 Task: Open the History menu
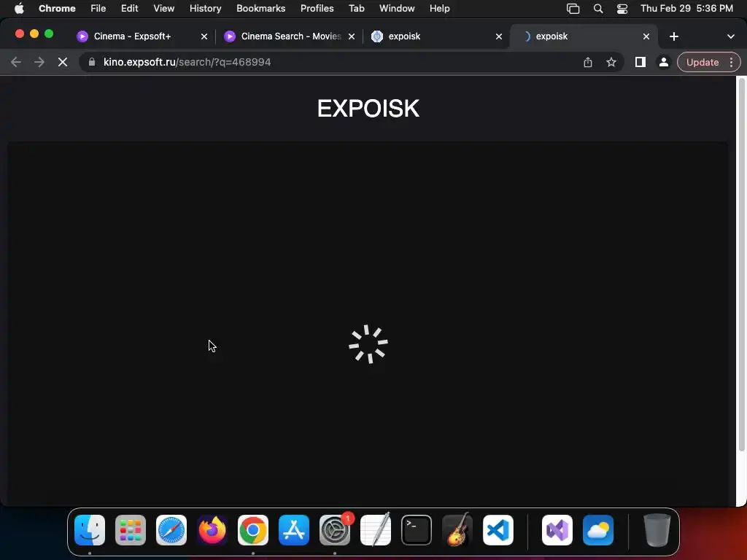tap(205, 8)
